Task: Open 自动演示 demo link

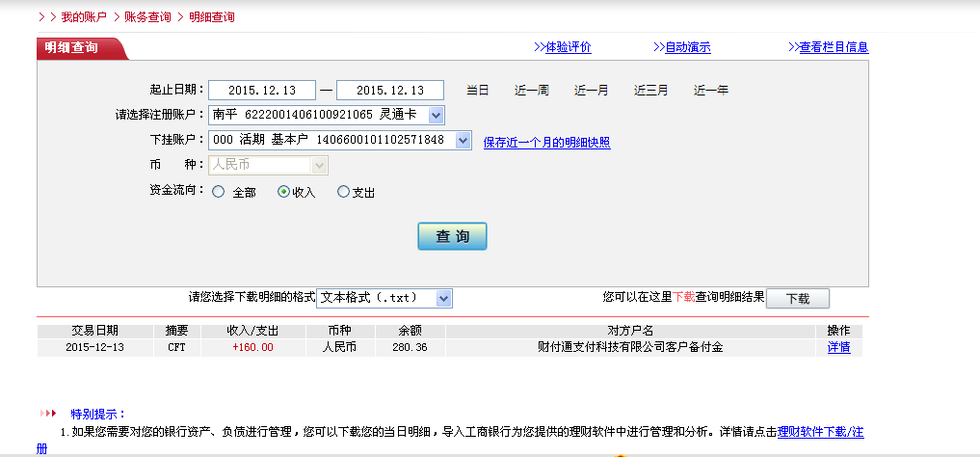Action: point(687,47)
